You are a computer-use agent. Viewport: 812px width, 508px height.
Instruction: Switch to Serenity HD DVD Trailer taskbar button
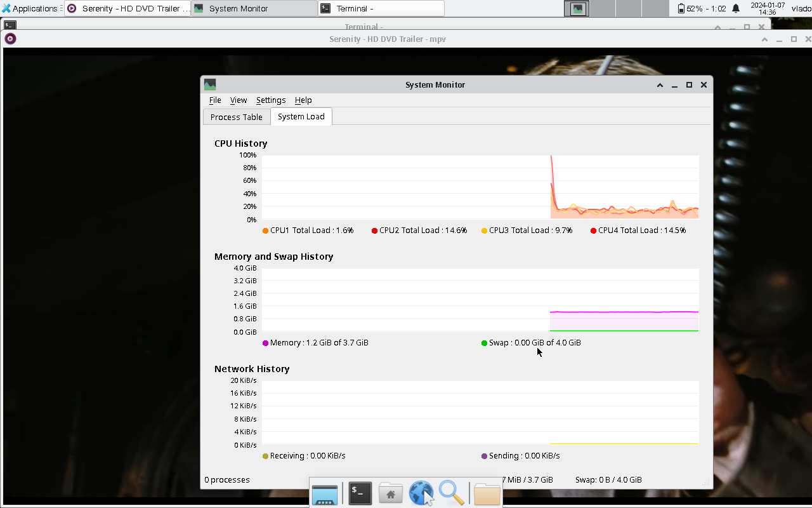click(128, 8)
